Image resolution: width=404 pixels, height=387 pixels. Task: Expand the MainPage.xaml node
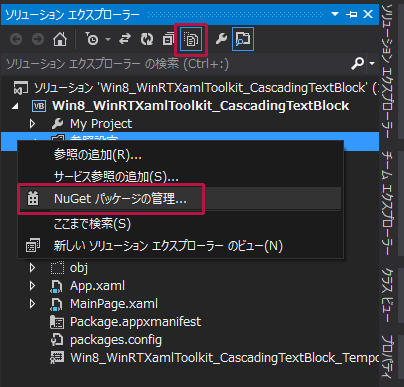[32, 304]
